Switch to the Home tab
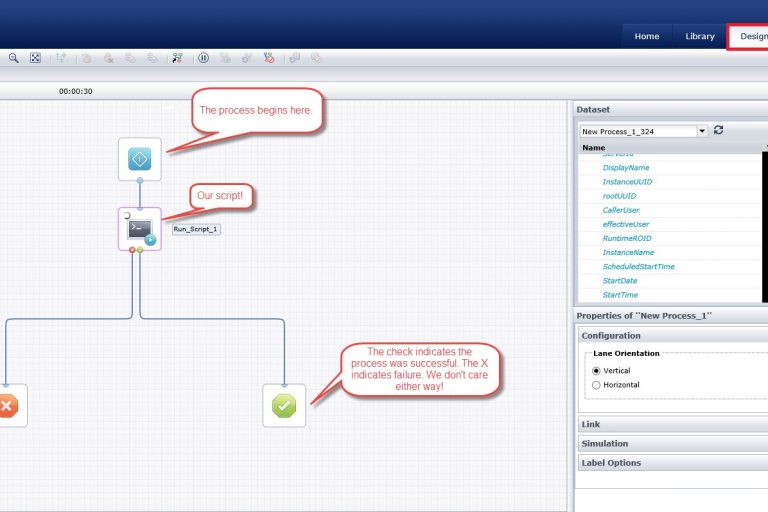Image resolution: width=768 pixels, height=512 pixels. (x=647, y=36)
